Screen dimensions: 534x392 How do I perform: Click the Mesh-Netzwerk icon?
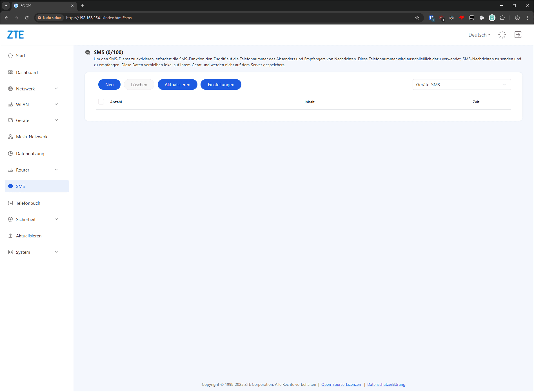(10, 137)
